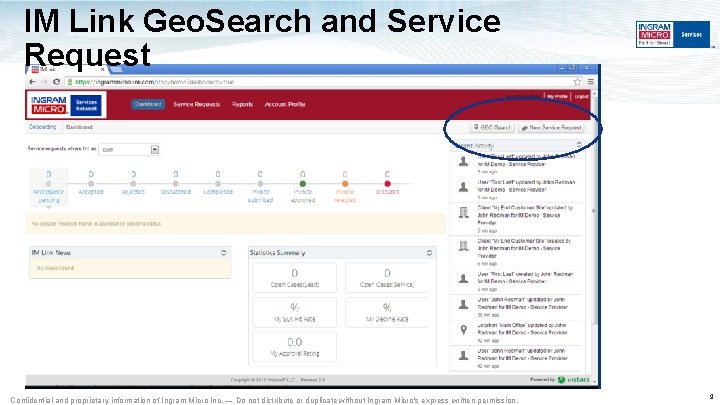Refresh the IM Link News panel
The height and width of the screenshot is (405, 720).
point(224,253)
